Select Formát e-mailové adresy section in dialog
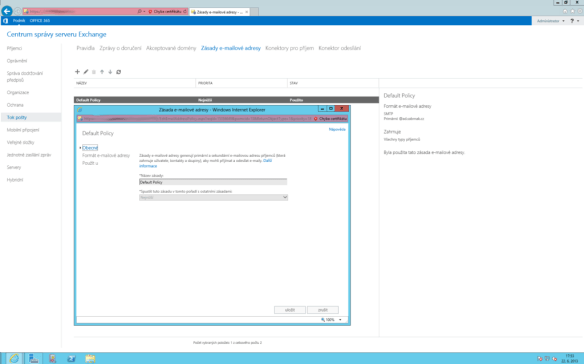 point(106,155)
